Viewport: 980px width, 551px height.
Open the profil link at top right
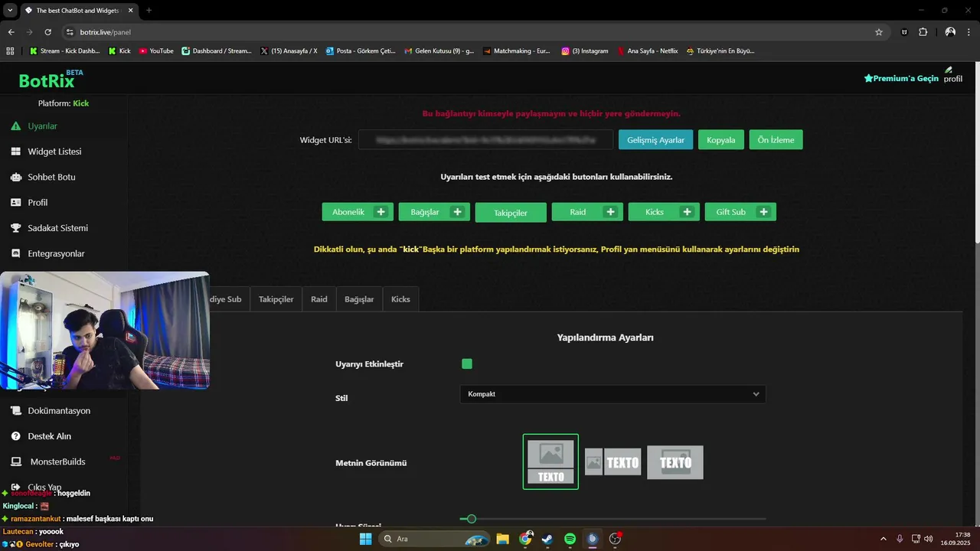[953, 75]
